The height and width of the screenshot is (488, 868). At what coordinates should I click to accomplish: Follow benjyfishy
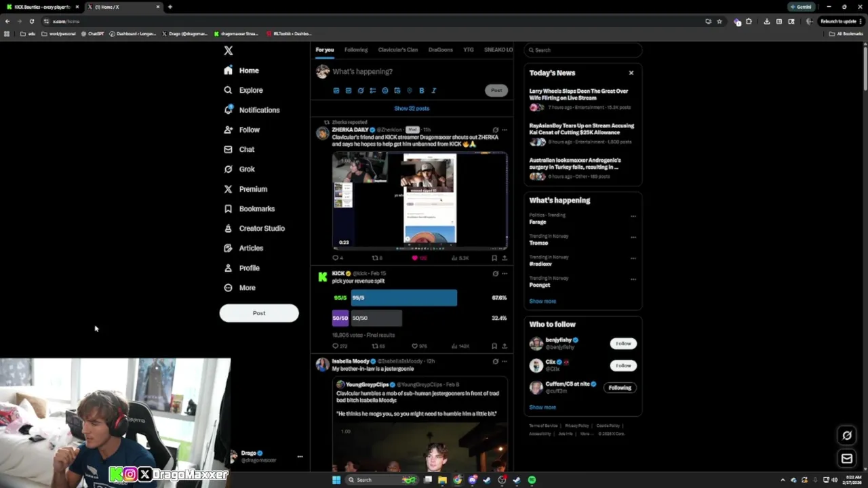tap(623, 344)
